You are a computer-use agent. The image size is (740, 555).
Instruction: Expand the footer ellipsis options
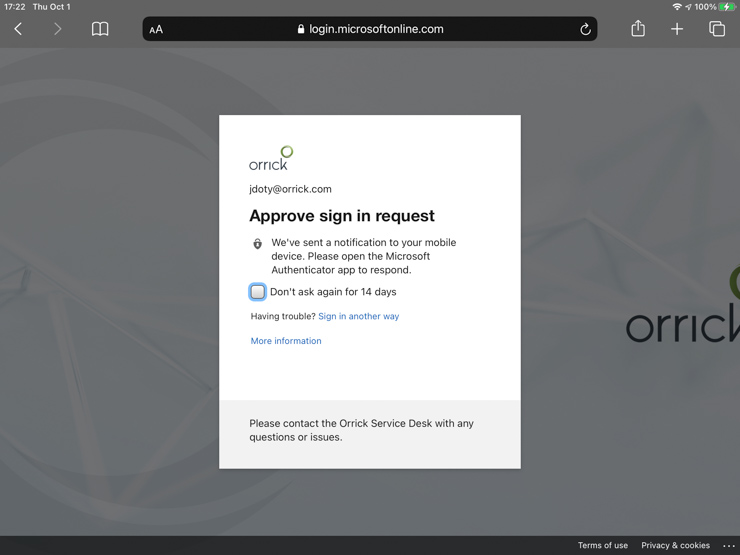tap(729, 546)
